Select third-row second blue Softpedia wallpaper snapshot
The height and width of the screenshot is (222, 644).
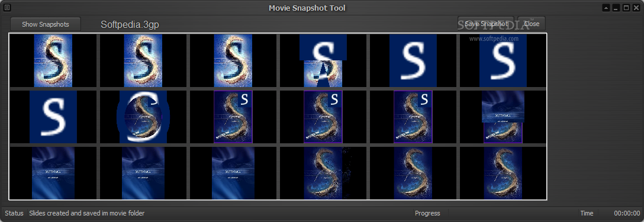143,173
